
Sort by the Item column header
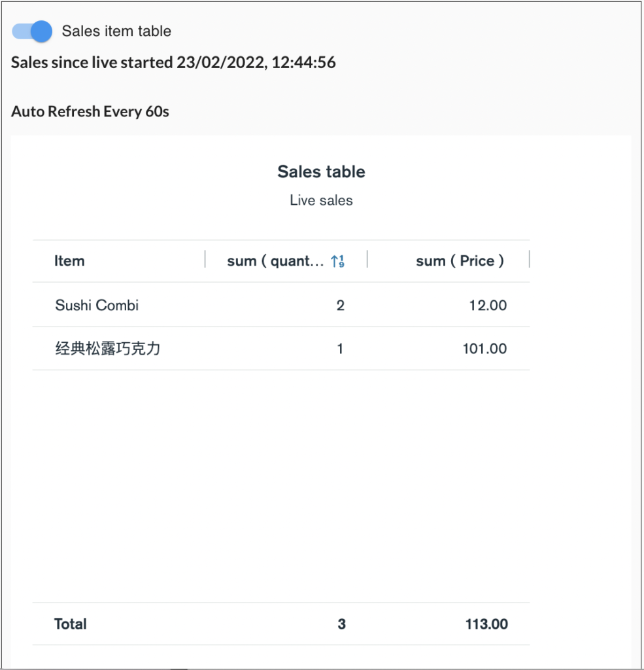(x=69, y=260)
